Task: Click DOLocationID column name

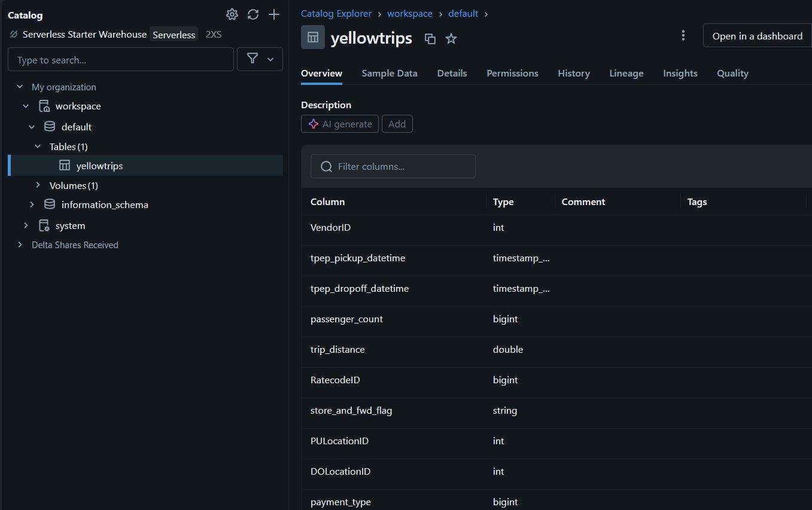Action: 340,471
